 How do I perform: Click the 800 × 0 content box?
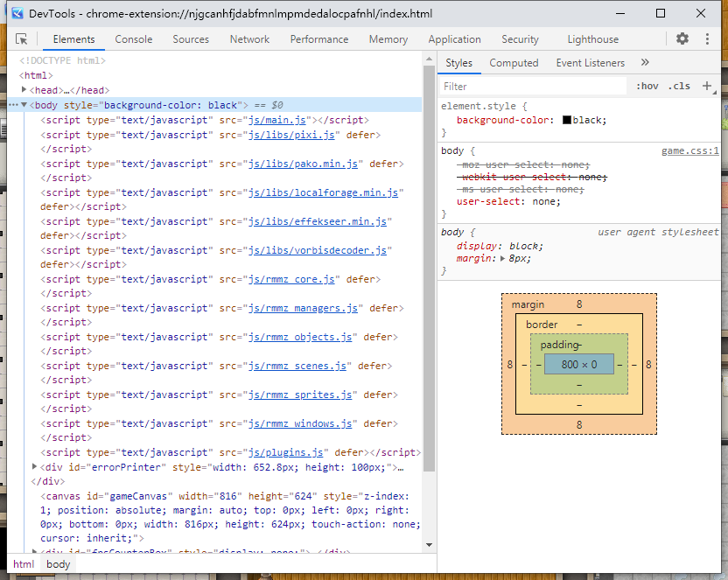coord(579,364)
